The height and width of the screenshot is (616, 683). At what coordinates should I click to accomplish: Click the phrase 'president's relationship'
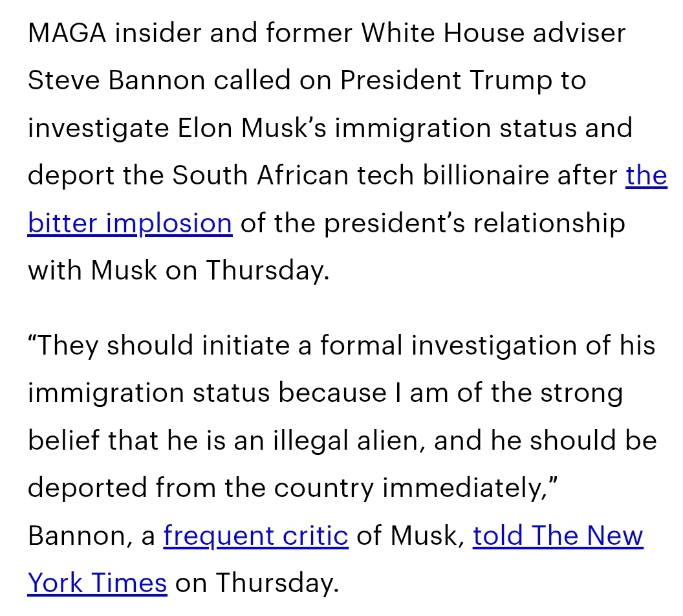(475, 223)
